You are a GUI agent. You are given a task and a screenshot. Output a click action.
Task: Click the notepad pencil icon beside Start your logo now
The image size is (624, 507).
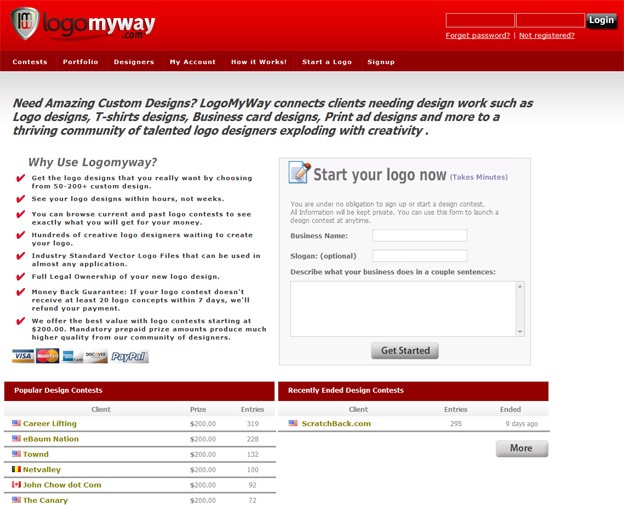click(x=299, y=172)
